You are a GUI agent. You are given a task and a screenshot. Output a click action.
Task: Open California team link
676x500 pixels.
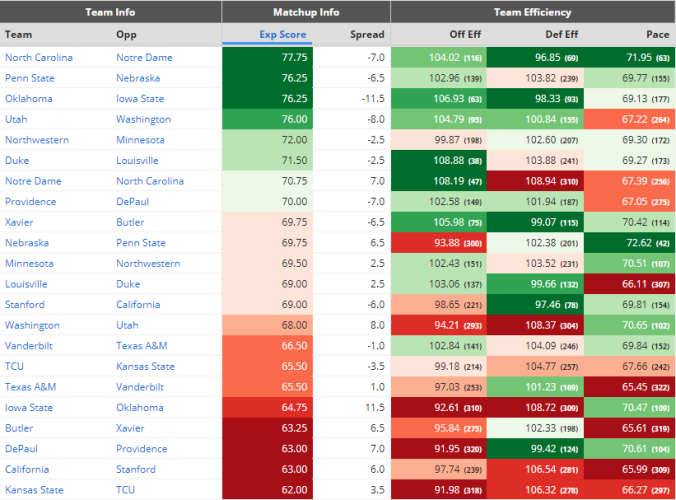click(27, 469)
